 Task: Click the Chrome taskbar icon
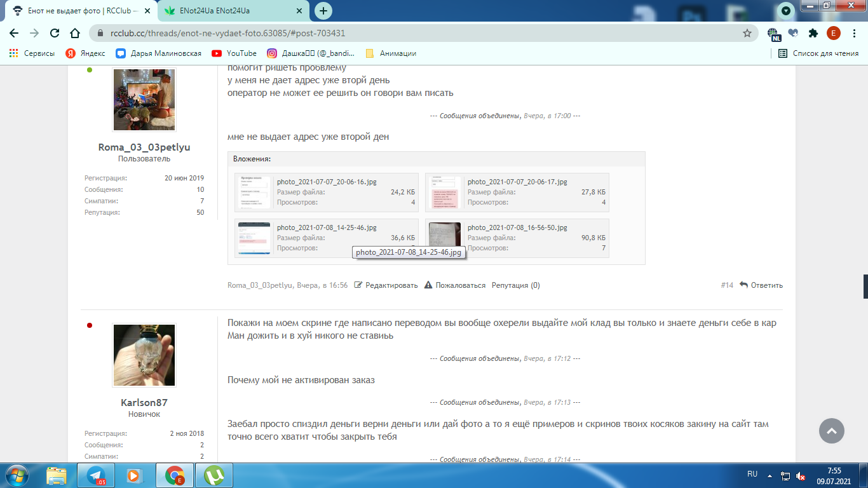(174, 475)
